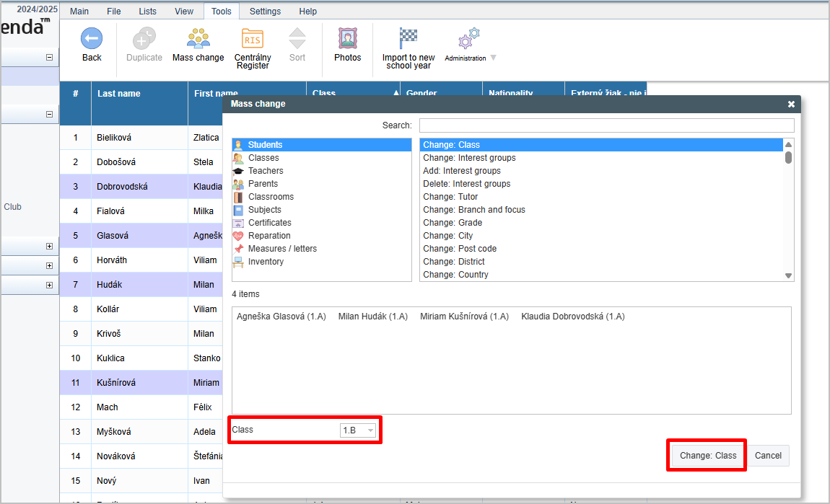Select Classrooms in the category list
This screenshot has width=830, height=504.
(321, 197)
